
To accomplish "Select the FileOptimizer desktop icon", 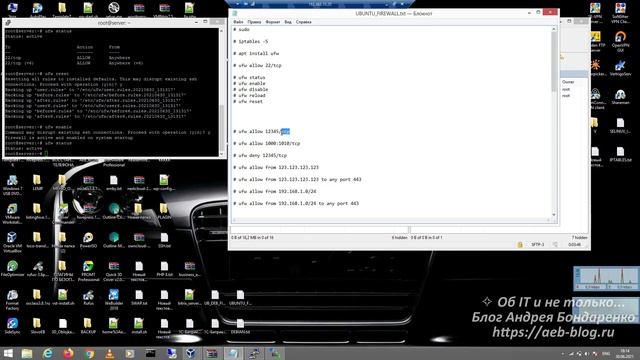I will pos(12,269).
